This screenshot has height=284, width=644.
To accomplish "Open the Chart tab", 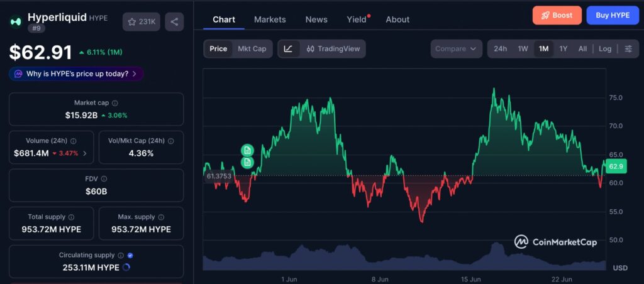I will pyautogui.click(x=224, y=19).
